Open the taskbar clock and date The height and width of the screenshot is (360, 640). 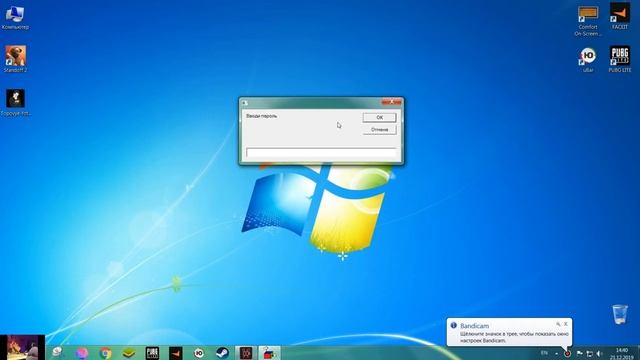click(622, 353)
